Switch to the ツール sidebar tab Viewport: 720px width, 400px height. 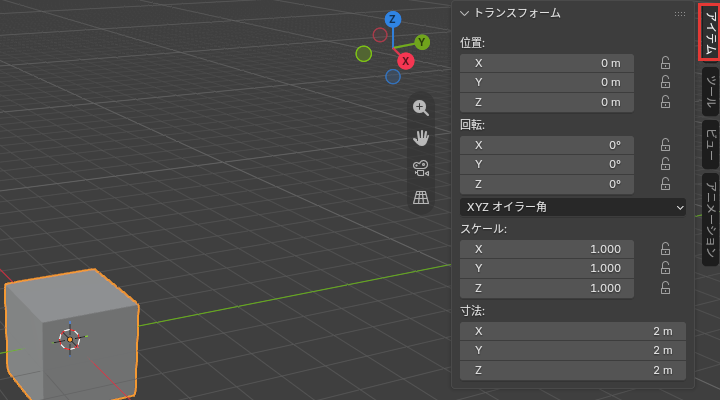pos(710,92)
